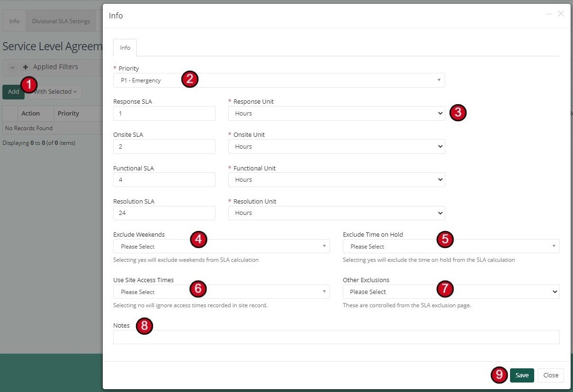Click the SLA exclusion page hint text
The height and width of the screenshot is (392, 573).
pos(407,305)
